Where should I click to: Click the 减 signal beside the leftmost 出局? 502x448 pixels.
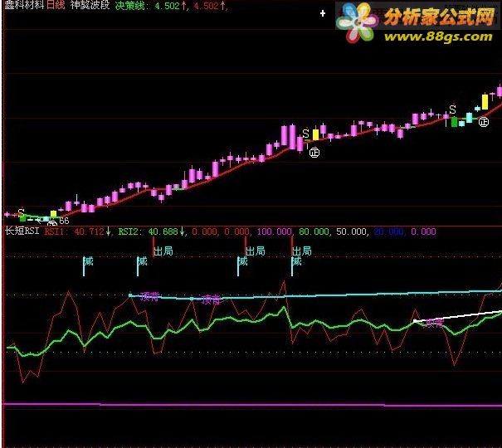142,262
